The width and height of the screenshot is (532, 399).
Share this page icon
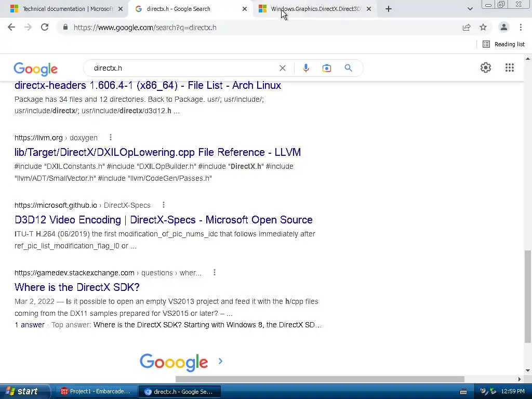pos(467,28)
